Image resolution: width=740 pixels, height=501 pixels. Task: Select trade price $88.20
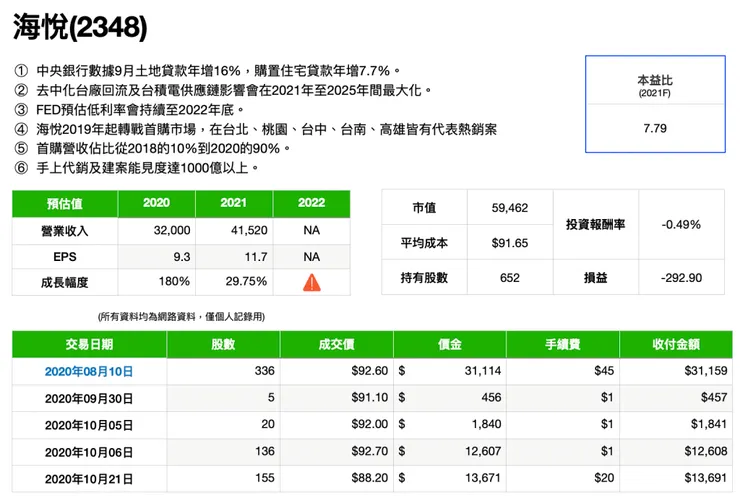click(370, 477)
